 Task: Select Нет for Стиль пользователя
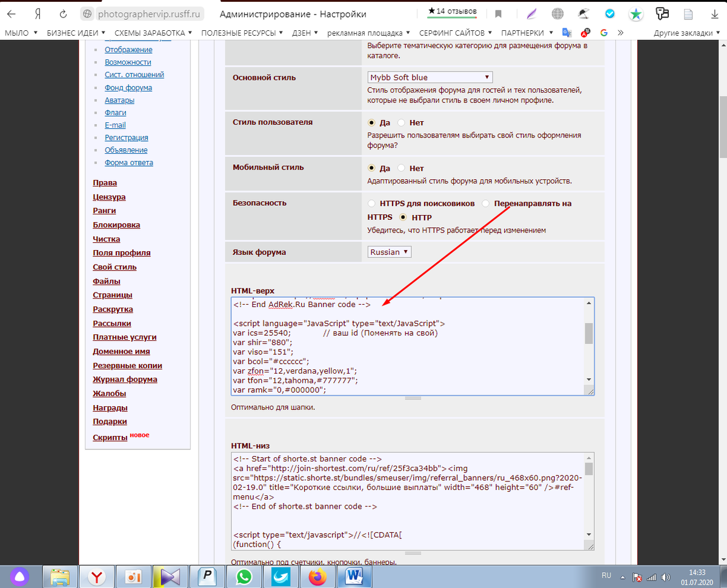tap(402, 123)
